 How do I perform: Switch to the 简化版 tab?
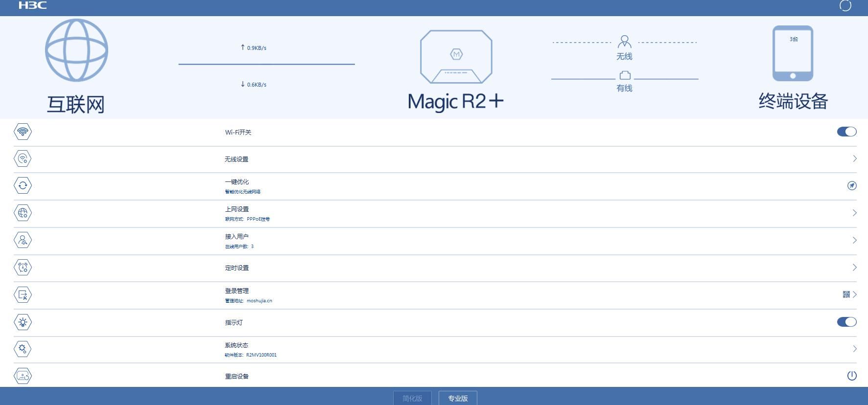click(412, 398)
